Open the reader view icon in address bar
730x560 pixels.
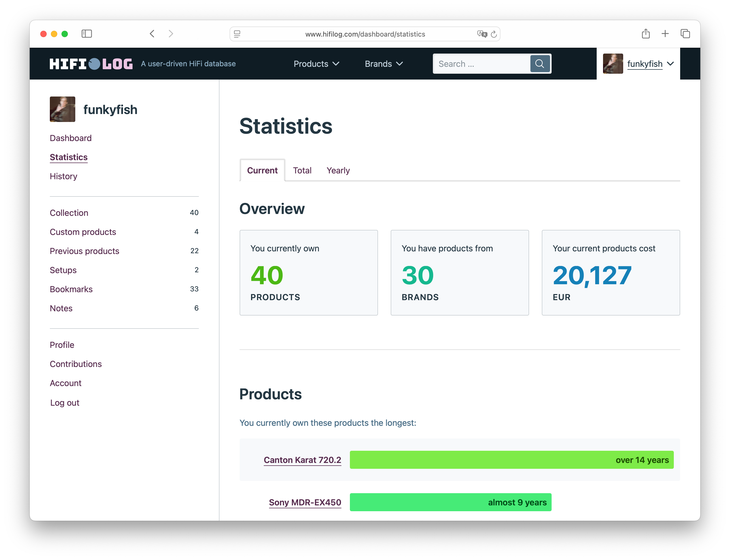tap(237, 34)
